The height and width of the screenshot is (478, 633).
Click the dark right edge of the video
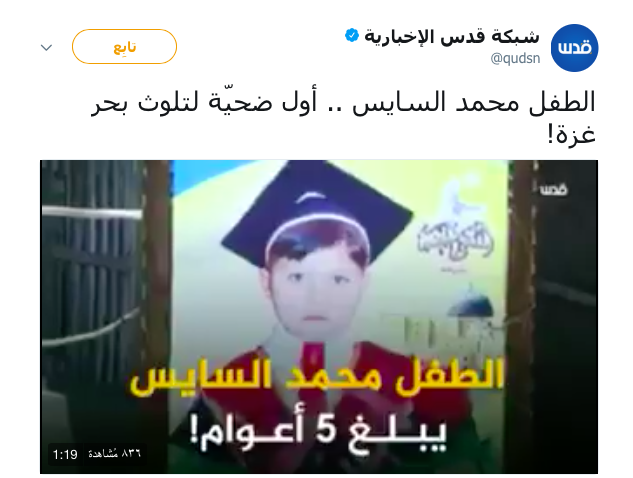567,317
